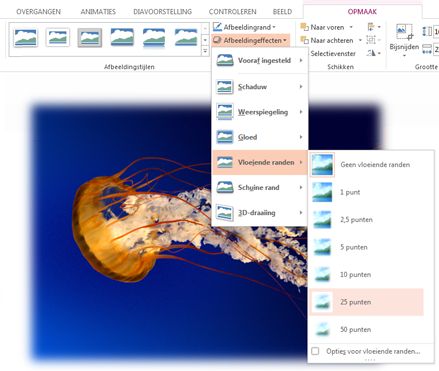Click the Schaduw effect icon
The width and height of the screenshot is (439, 371).
[x=225, y=87]
